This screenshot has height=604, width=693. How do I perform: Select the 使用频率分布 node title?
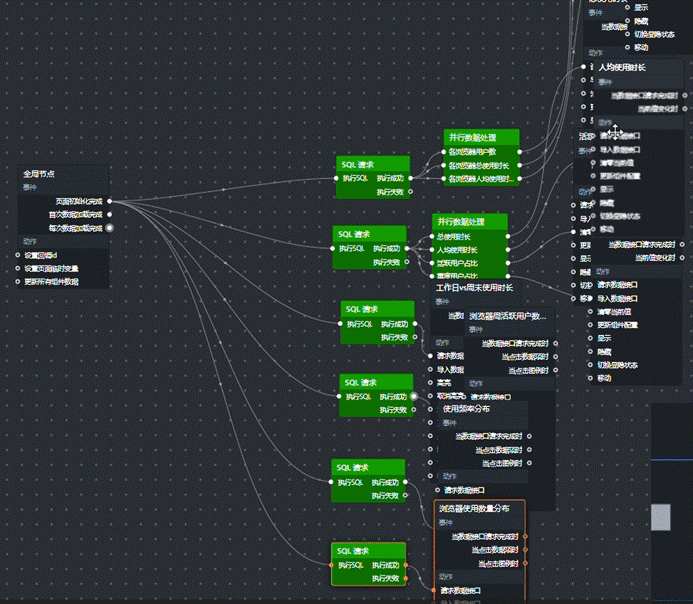tap(466, 409)
